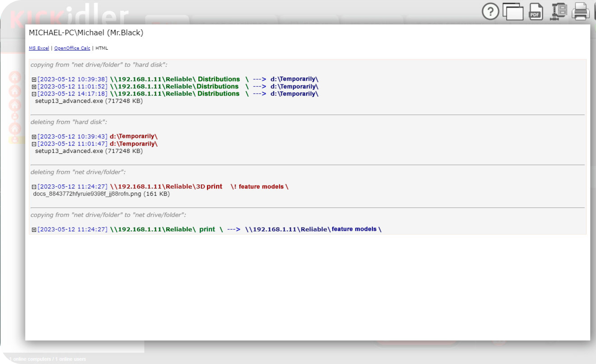Viewport: 596px width, 364px height.
Task: Open the help question mark icon
Action: [x=490, y=12]
